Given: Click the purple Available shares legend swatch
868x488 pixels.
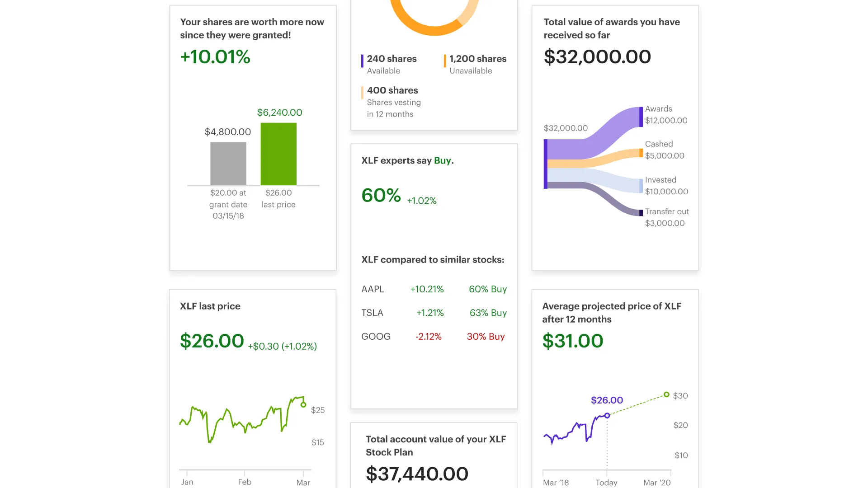Looking at the screenshot, I should pos(362,61).
